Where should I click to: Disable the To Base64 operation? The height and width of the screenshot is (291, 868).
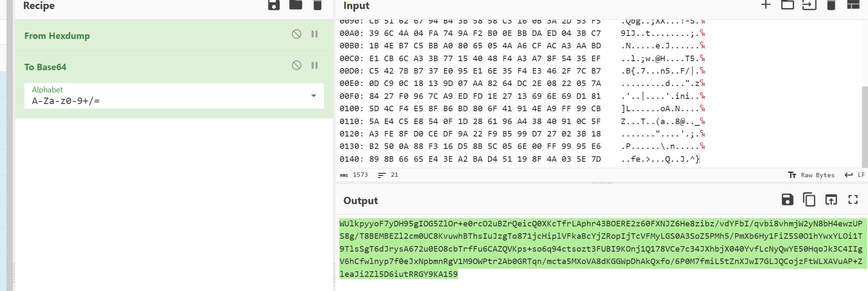tap(297, 65)
